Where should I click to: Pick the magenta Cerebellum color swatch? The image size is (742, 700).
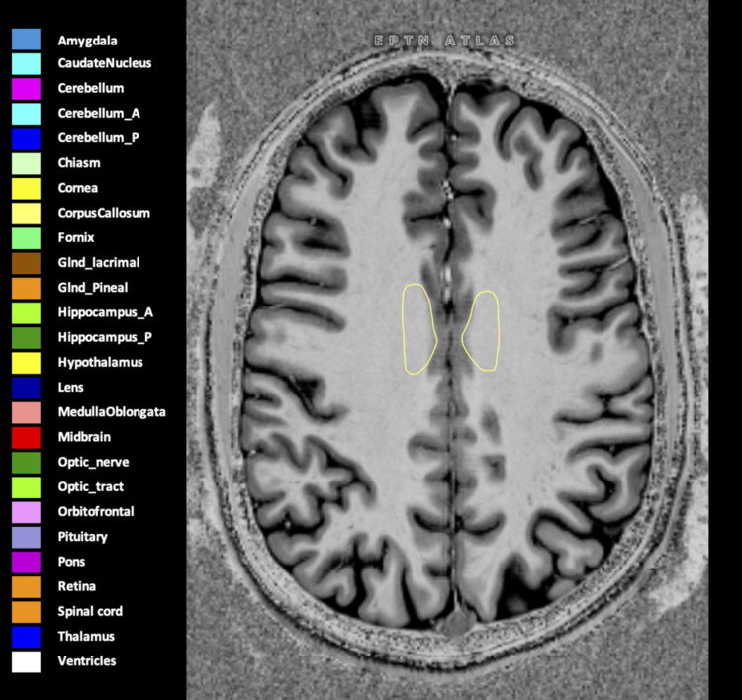[x=26, y=89]
